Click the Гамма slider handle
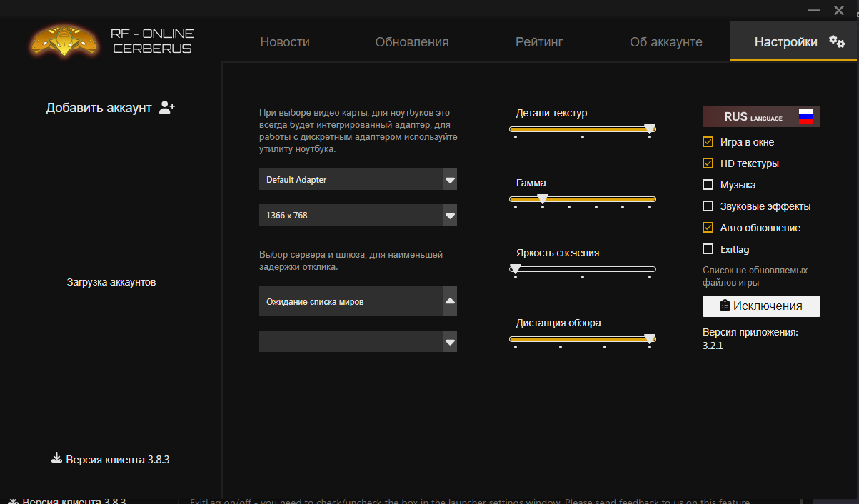Viewport: 859px width, 504px height. pos(543,198)
